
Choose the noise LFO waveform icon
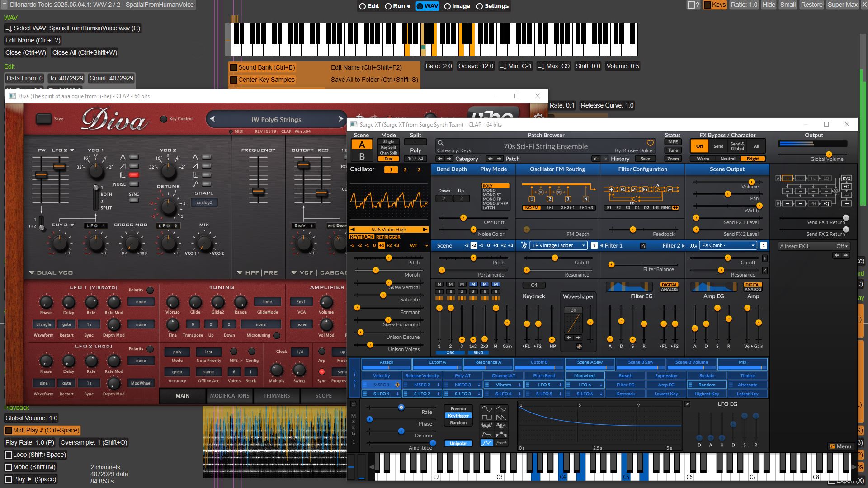pos(487,426)
